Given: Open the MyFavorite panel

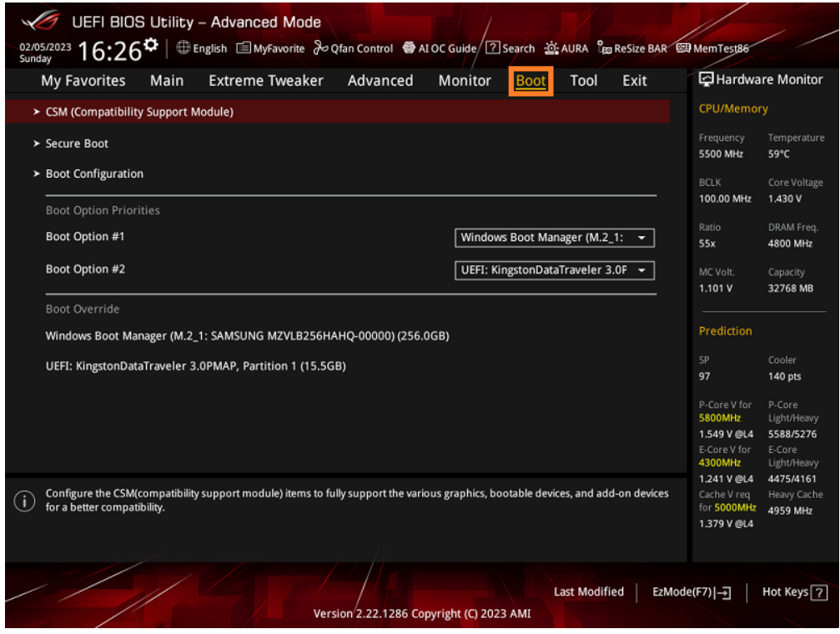Looking at the screenshot, I should pyautogui.click(x=270, y=48).
